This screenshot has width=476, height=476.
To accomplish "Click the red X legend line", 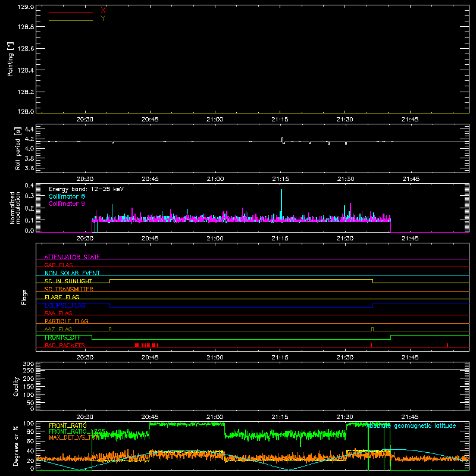I will 71,12.
